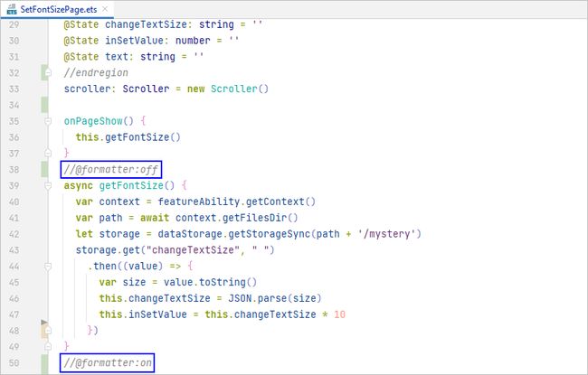Click featureAbility.getContext() call
588x375 pixels.
[236, 202]
